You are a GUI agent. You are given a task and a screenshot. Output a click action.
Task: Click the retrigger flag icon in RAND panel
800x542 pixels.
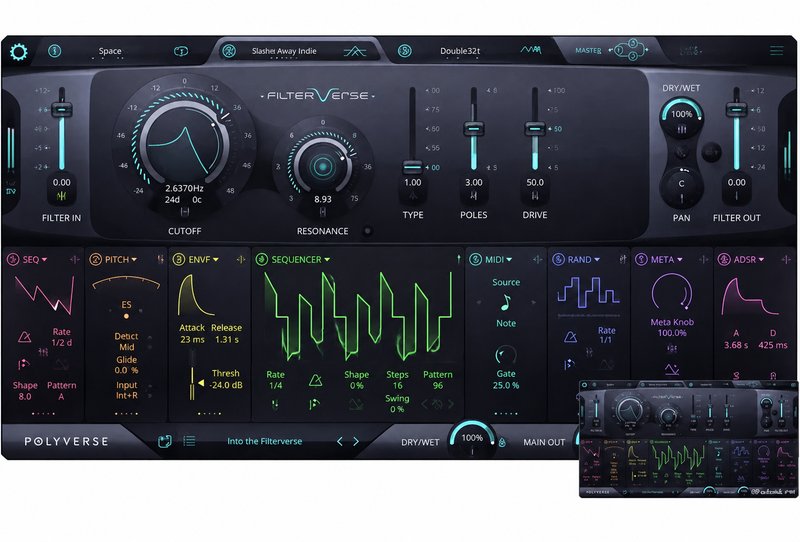[x=569, y=364]
